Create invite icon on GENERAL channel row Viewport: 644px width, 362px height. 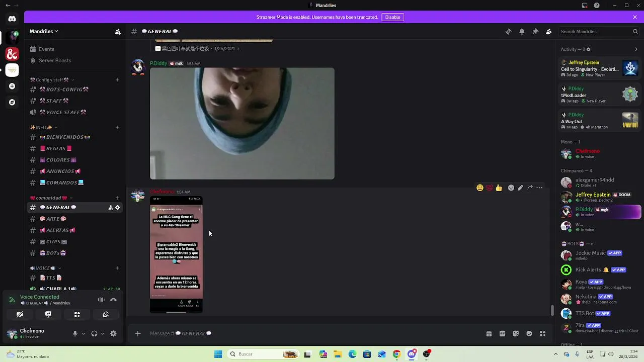(x=110, y=208)
